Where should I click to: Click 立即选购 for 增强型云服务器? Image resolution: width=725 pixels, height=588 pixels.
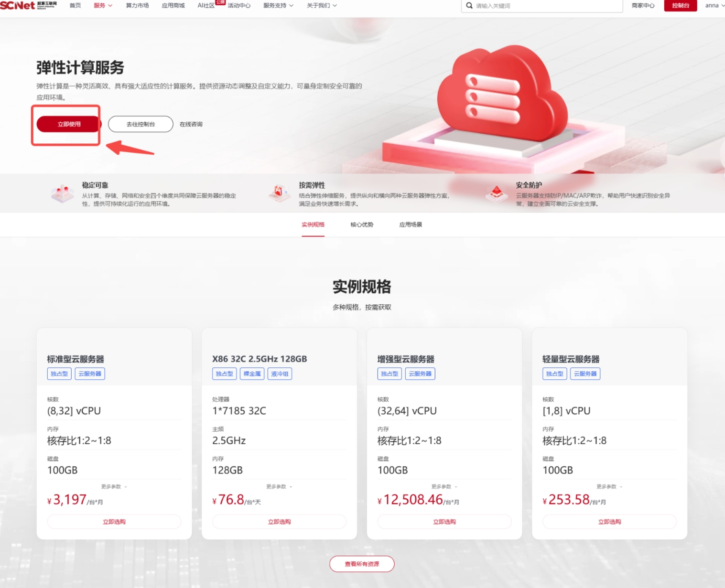coord(444,522)
